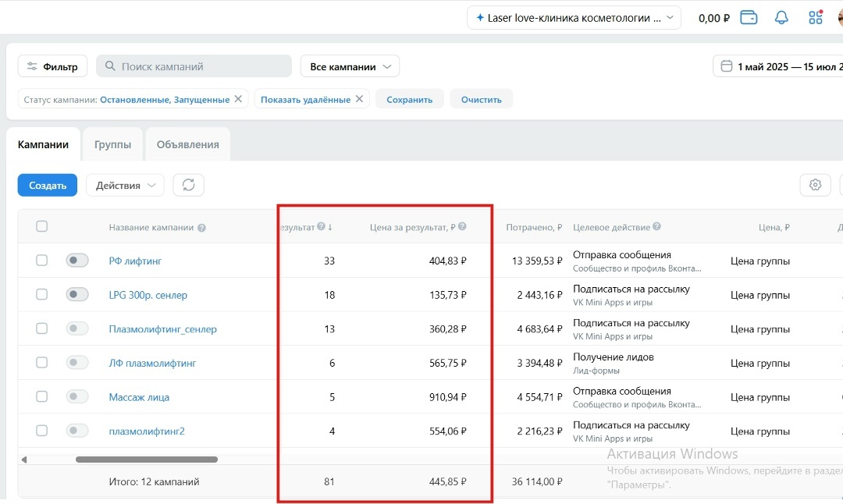
Task: Click the Фильтр button
Action: 52,66
